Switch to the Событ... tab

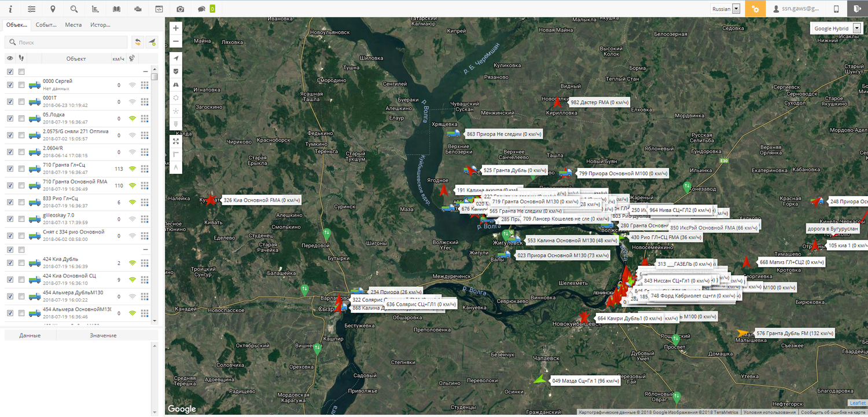[45, 25]
